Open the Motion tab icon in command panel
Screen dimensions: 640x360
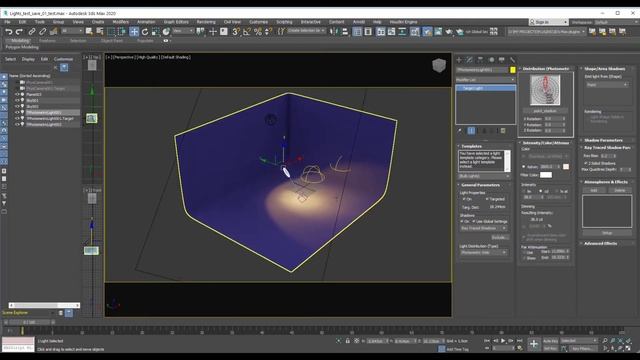tap(491, 60)
